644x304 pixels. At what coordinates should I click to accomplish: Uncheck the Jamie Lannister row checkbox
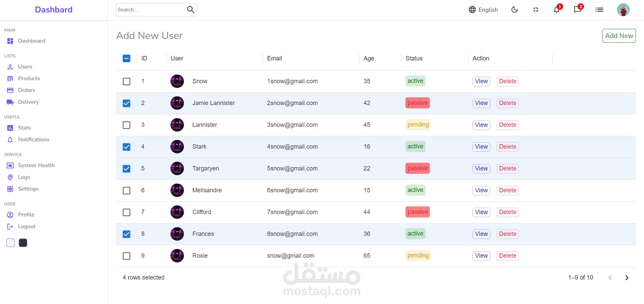pyautogui.click(x=127, y=103)
